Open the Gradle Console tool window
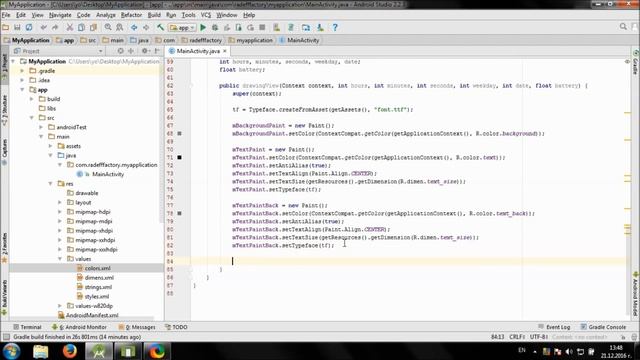 (603, 327)
